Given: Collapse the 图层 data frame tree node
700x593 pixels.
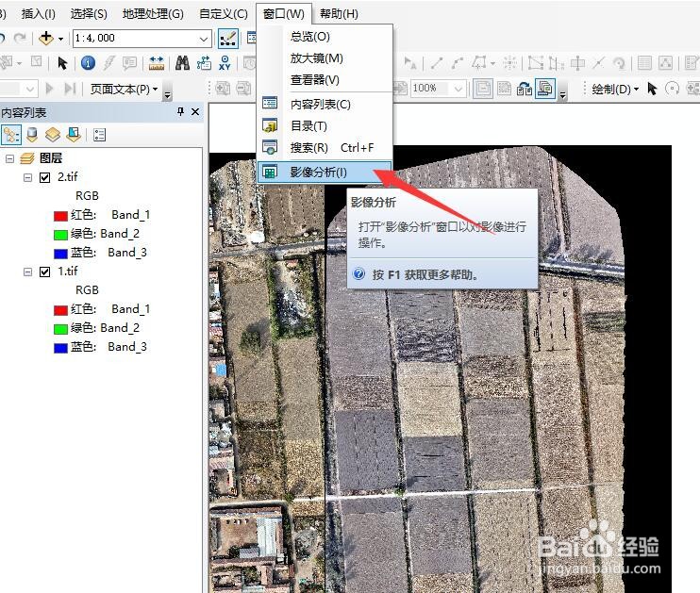Looking at the screenshot, I should tap(9, 158).
